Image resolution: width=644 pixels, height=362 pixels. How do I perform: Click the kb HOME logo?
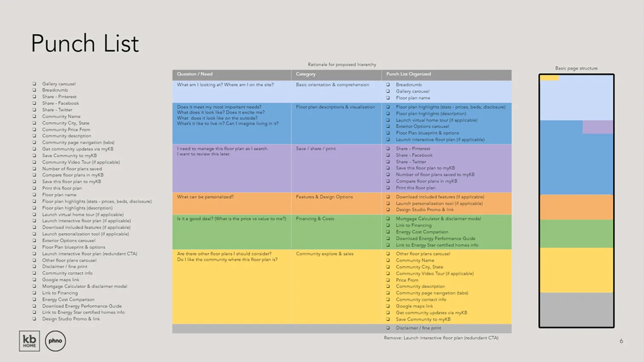point(29,341)
